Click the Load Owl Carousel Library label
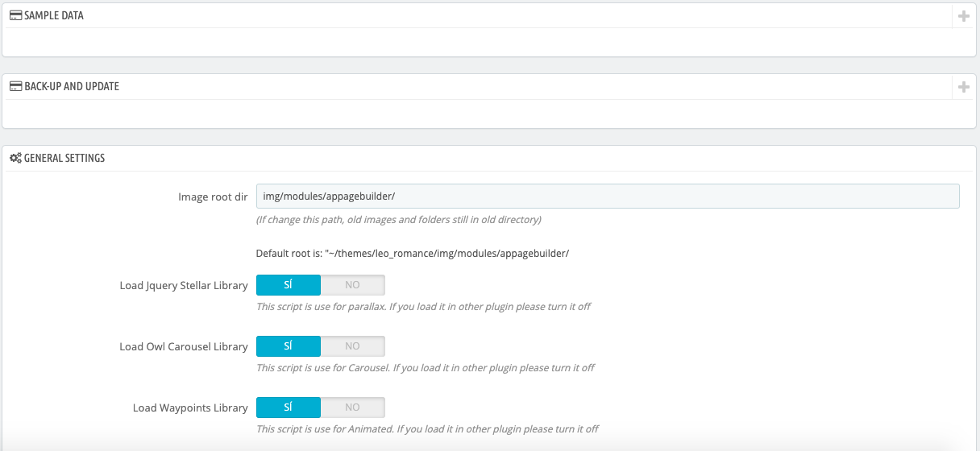 pyautogui.click(x=184, y=347)
